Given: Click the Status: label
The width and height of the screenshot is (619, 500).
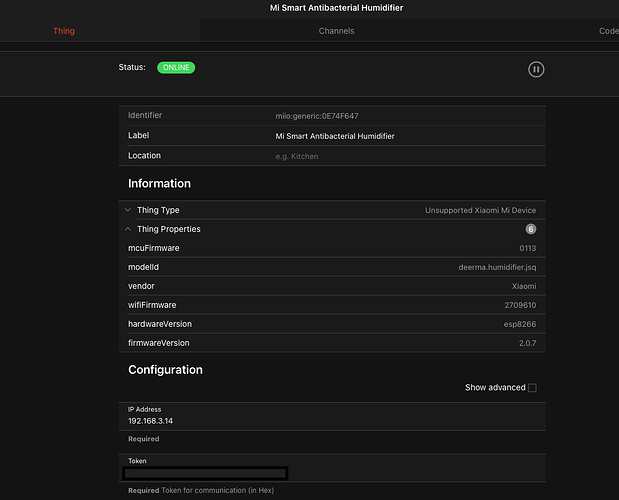Looking at the screenshot, I should pos(132,67).
